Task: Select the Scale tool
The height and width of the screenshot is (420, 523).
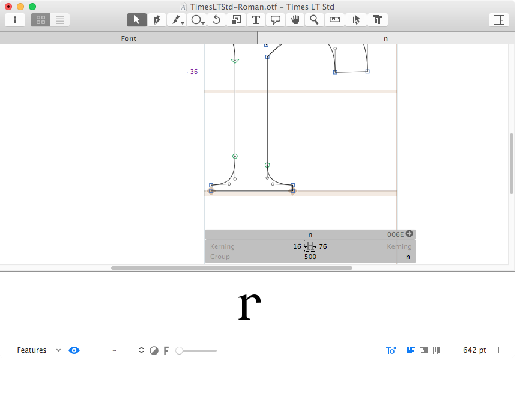Action: pyautogui.click(x=236, y=20)
